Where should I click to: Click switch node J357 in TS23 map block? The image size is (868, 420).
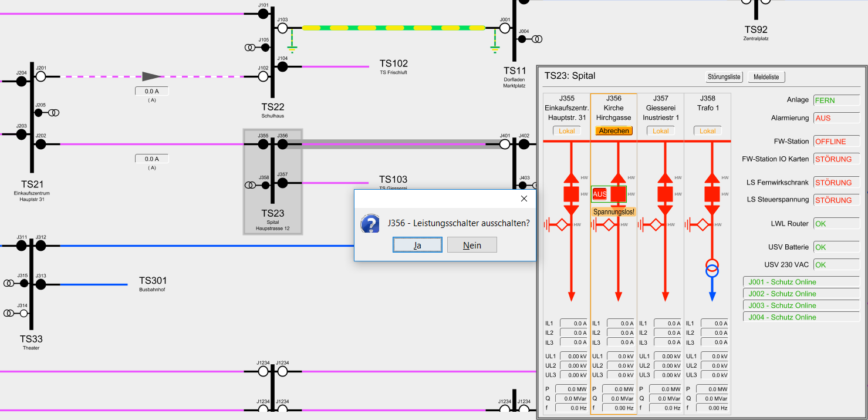point(282,183)
